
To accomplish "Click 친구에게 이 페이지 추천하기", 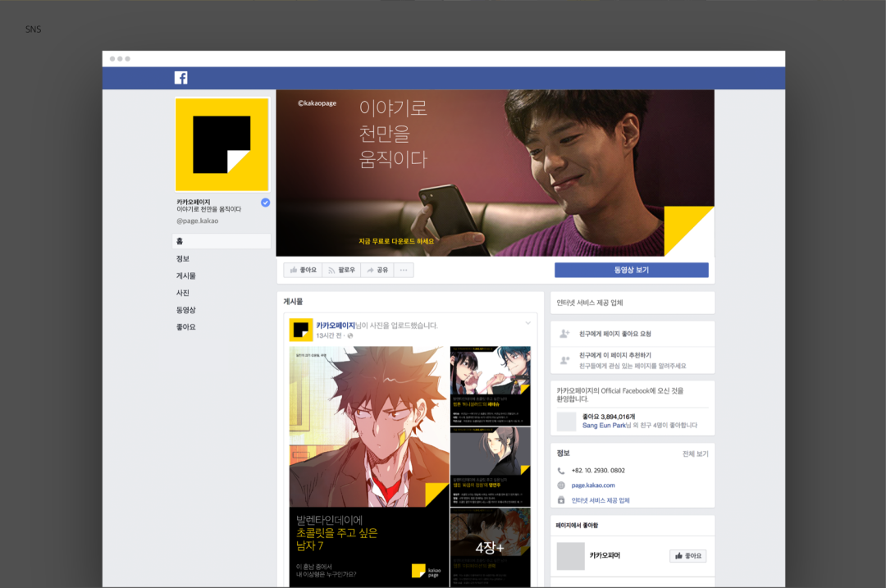I will 614,355.
